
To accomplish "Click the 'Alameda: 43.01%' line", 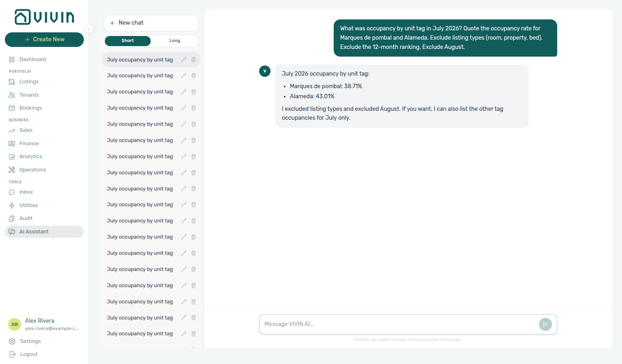I will click(312, 96).
